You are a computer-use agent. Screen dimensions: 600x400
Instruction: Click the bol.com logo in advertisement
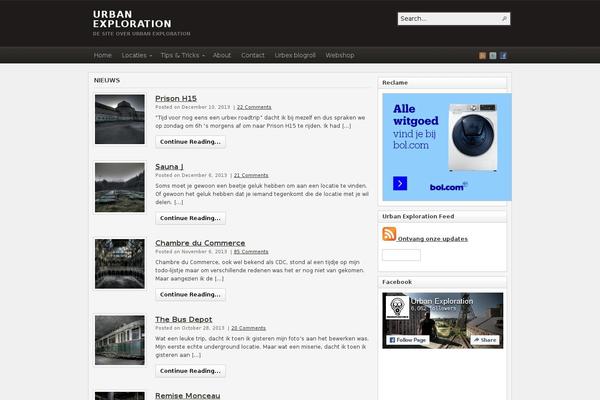coord(448,186)
